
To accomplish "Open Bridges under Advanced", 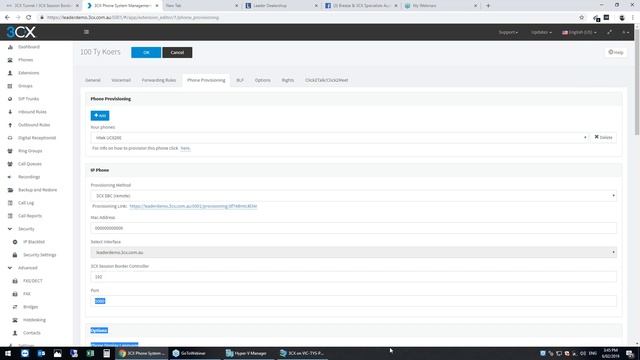I will (30, 307).
